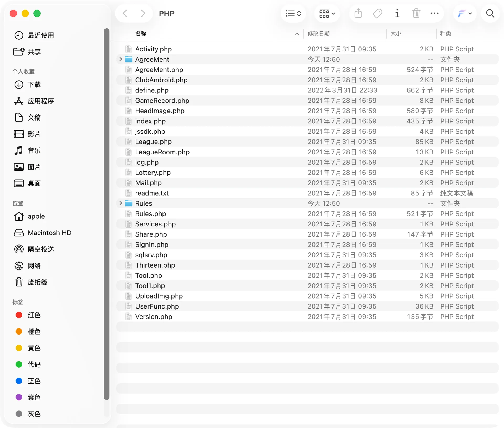Click the Tags toolbar icon

[x=377, y=13]
